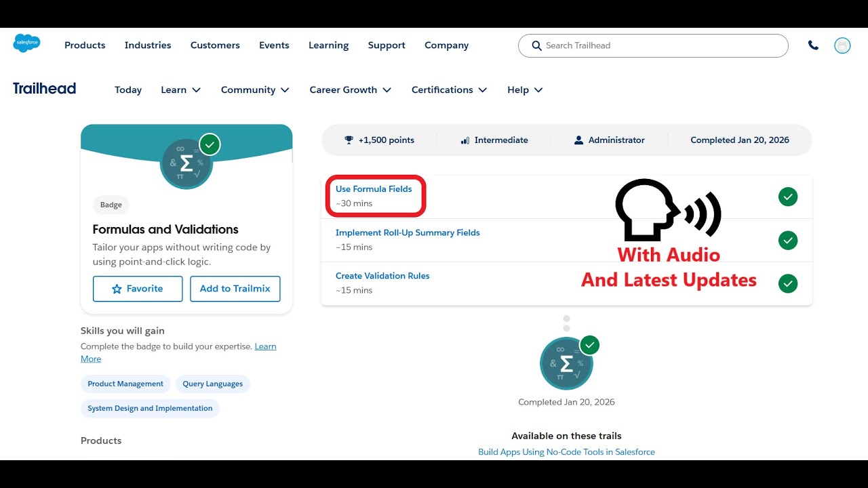Click the phone contact icon
868x488 pixels.
(x=813, y=45)
